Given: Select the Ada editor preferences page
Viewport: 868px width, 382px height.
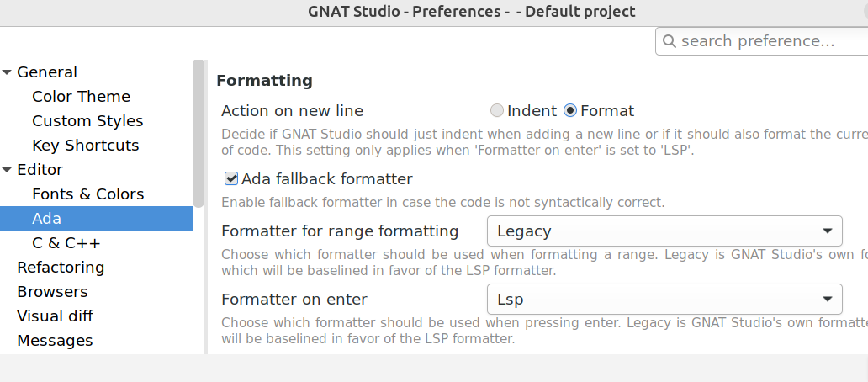Looking at the screenshot, I should point(47,219).
